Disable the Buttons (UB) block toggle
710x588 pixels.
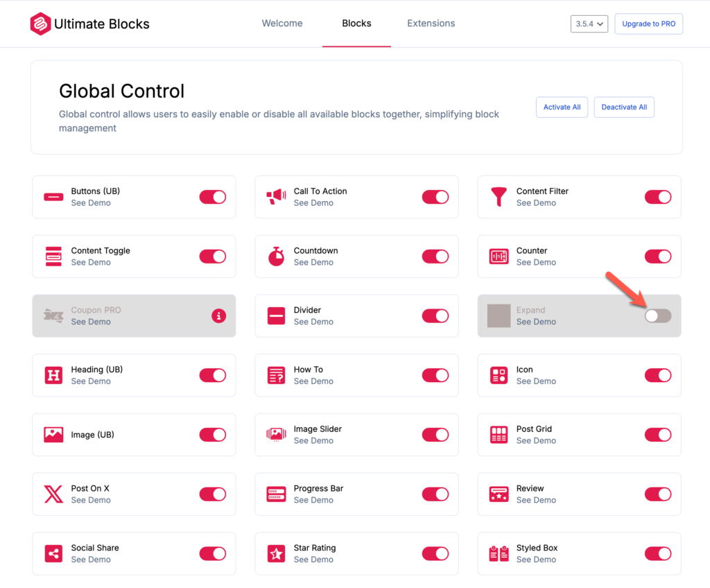point(212,197)
